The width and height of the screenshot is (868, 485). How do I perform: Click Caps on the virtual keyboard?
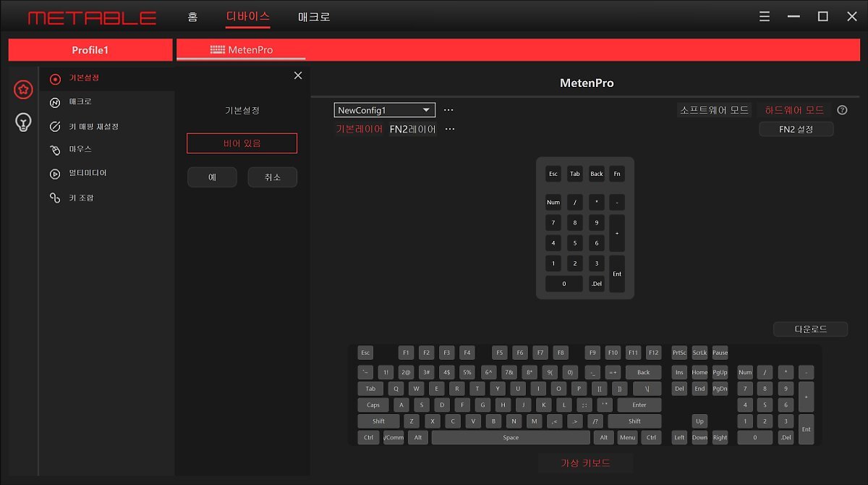point(373,405)
